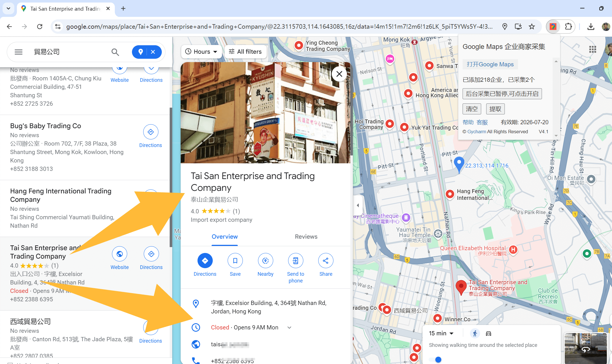The image size is (612, 364).
Task: Click the Yuk Yat Trading Co marker
Action: (x=404, y=127)
